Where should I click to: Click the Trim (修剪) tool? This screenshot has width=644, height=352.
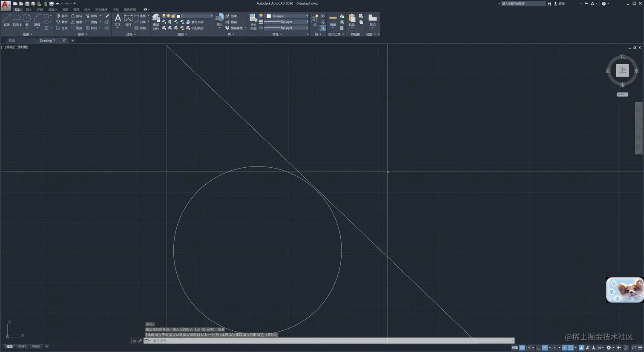click(x=92, y=16)
